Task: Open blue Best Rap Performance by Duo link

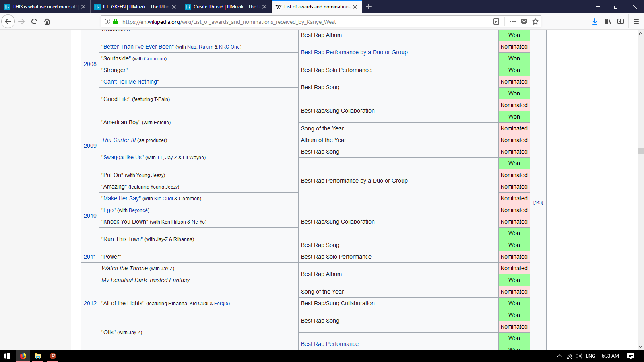Action: [354, 52]
